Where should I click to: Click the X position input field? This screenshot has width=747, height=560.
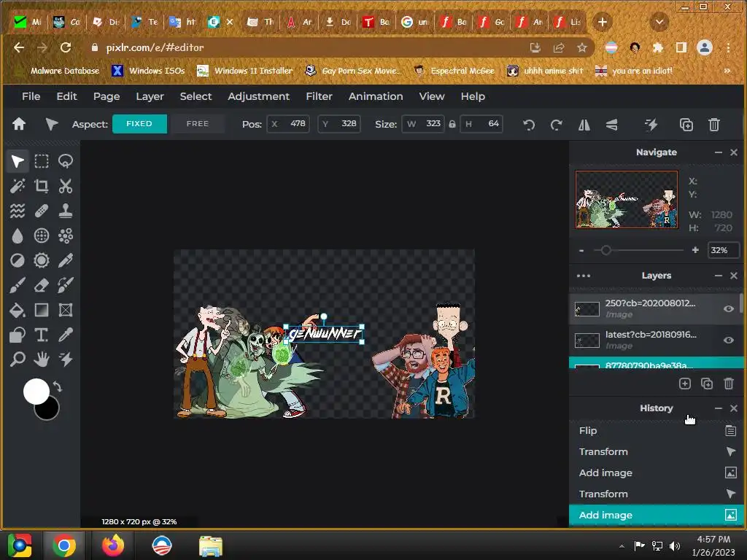pos(288,124)
